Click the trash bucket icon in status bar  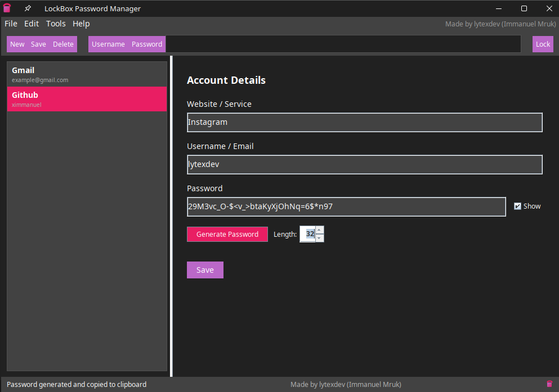(x=549, y=384)
